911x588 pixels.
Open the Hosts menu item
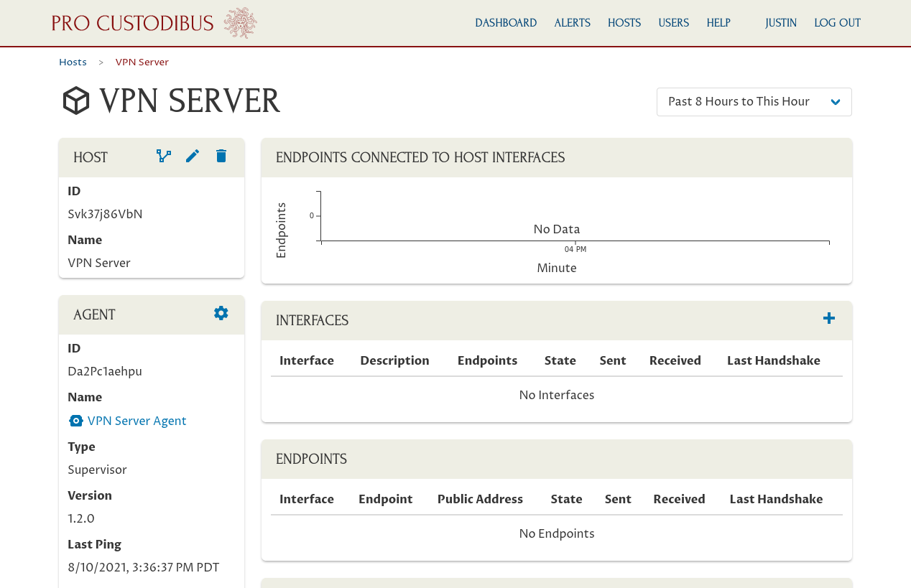coord(624,23)
